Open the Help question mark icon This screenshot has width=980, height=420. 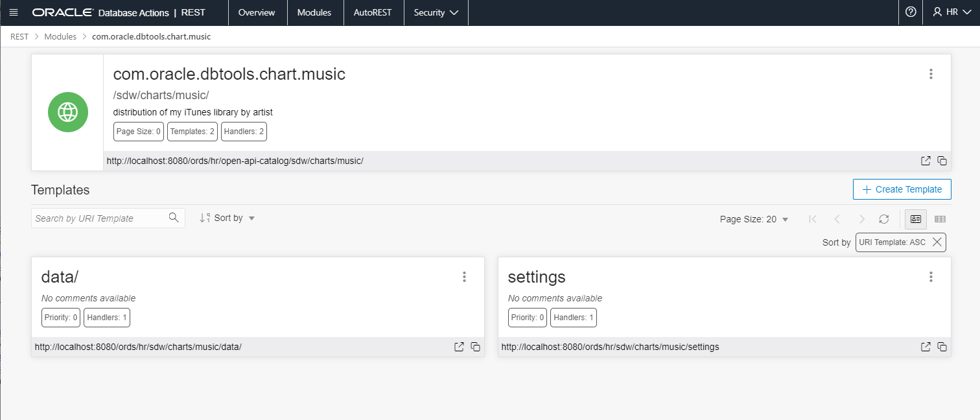911,12
